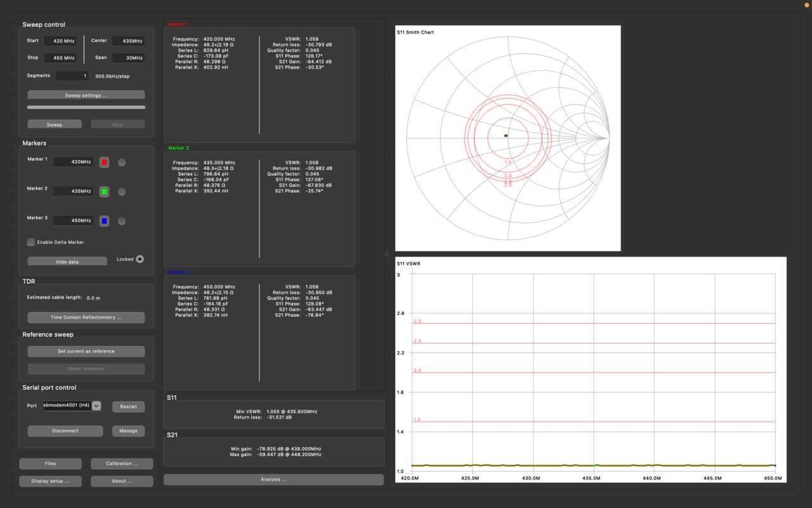Enable the Delta Marker checkbox

coord(30,242)
